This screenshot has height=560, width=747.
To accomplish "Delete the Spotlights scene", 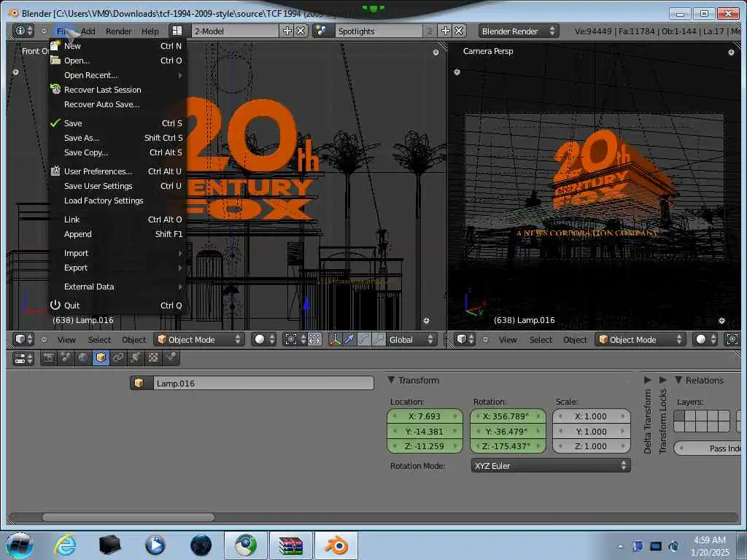I will coord(459,31).
